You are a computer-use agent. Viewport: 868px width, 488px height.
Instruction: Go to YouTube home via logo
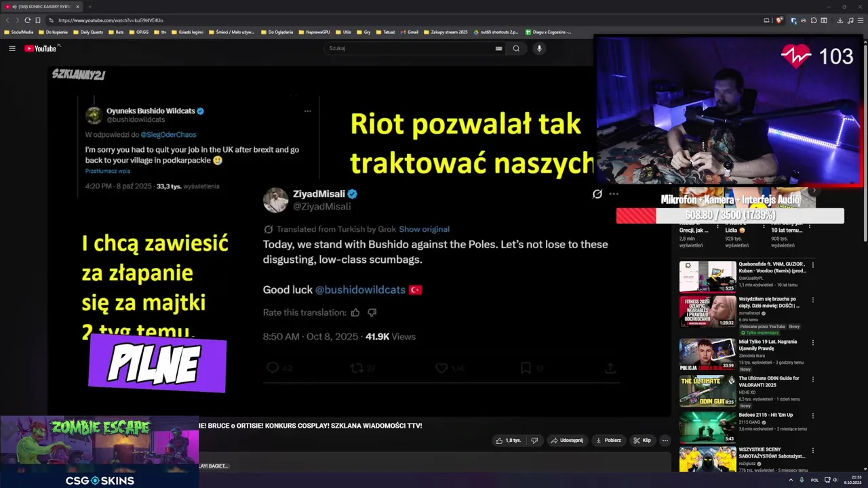41,48
